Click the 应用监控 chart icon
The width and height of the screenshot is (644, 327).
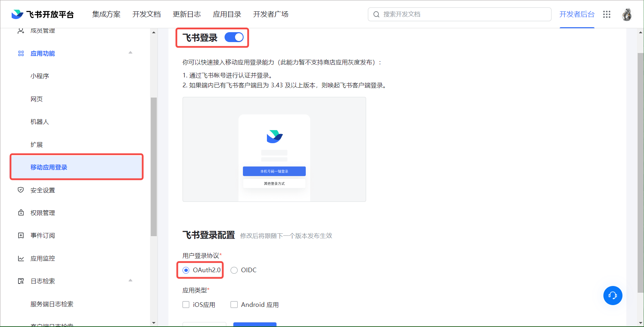pos(21,258)
